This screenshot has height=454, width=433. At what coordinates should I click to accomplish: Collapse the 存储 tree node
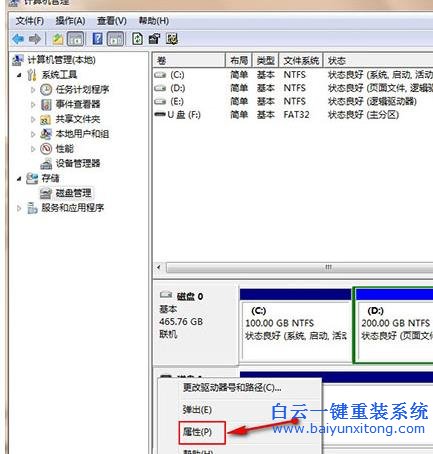pos(19,179)
